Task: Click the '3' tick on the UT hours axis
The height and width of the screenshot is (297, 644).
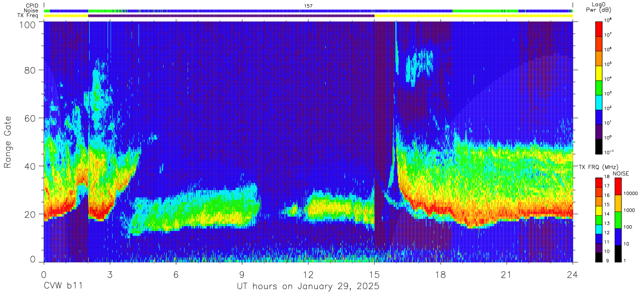Action: 110,274
